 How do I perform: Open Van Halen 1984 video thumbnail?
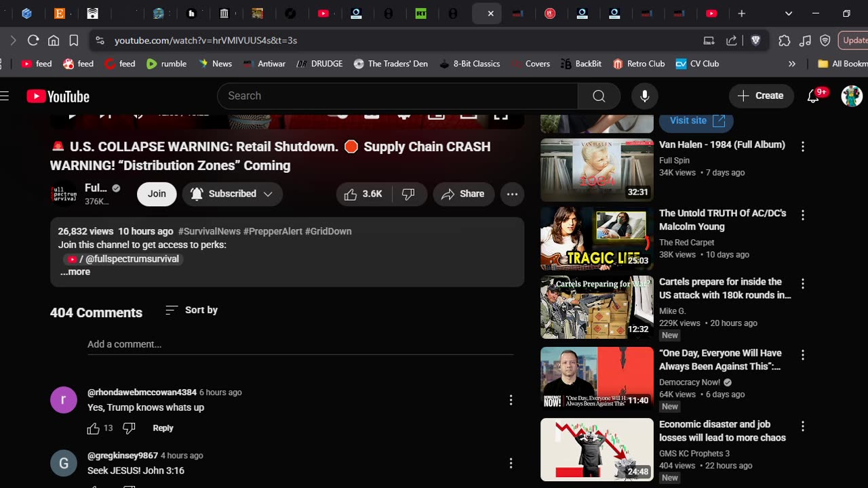(597, 170)
